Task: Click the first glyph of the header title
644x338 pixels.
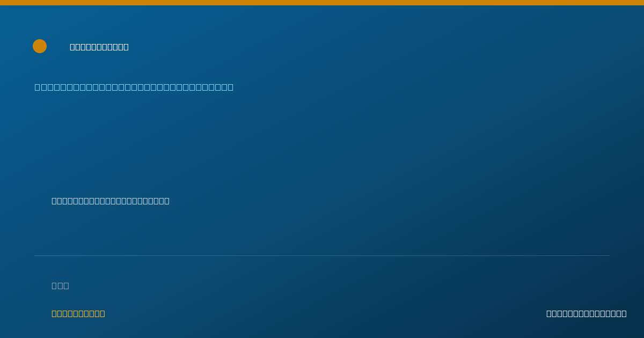Action: click(x=72, y=47)
